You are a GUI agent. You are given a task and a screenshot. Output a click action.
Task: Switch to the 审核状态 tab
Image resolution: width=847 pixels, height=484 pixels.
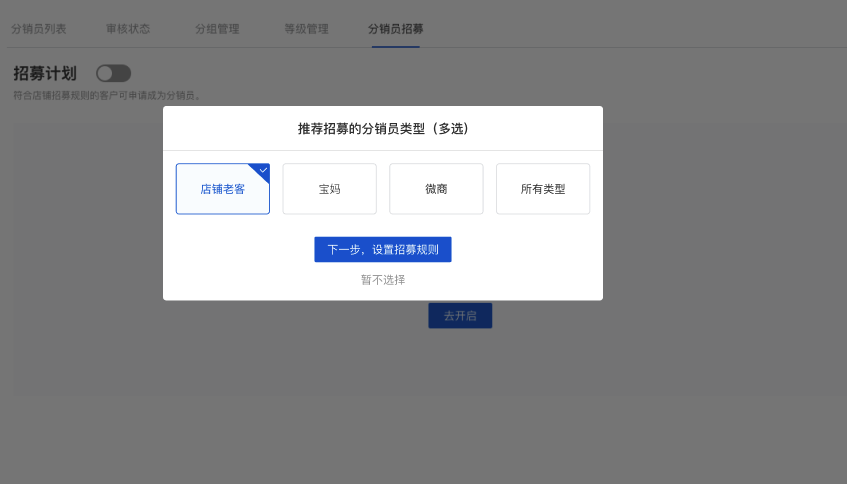click(128, 29)
